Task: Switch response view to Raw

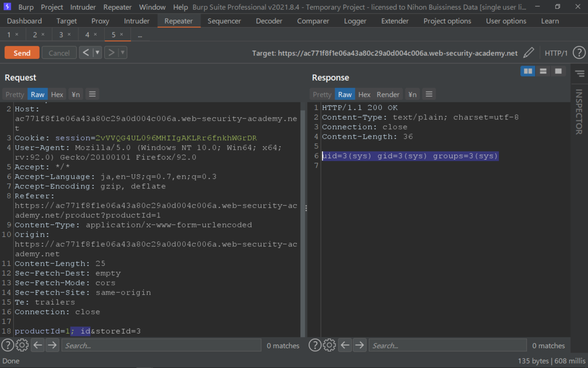Action: point(345,94)
